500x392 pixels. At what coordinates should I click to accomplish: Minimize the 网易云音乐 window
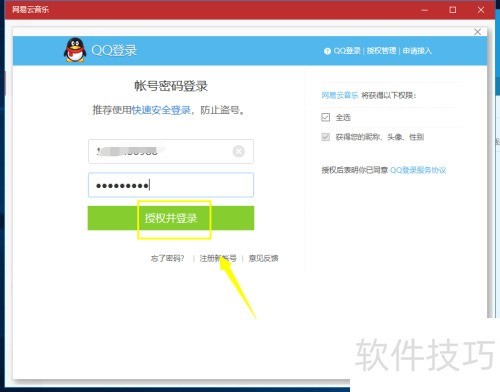click(424, 10)
